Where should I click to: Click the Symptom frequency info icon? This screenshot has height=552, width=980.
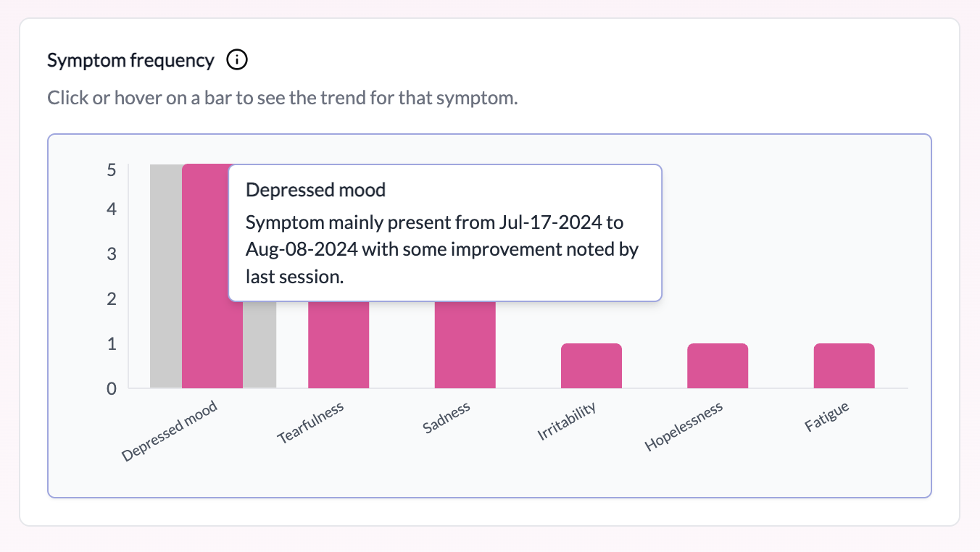click(236, 61)
